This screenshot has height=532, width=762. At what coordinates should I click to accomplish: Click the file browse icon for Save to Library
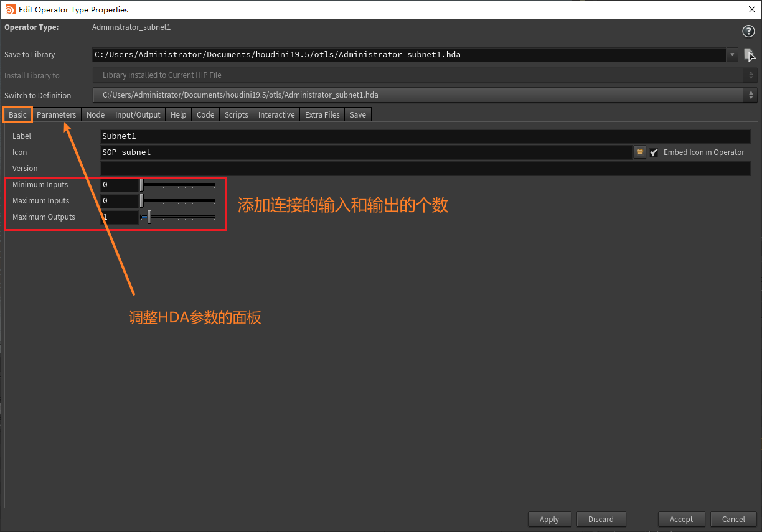(750, 55)
